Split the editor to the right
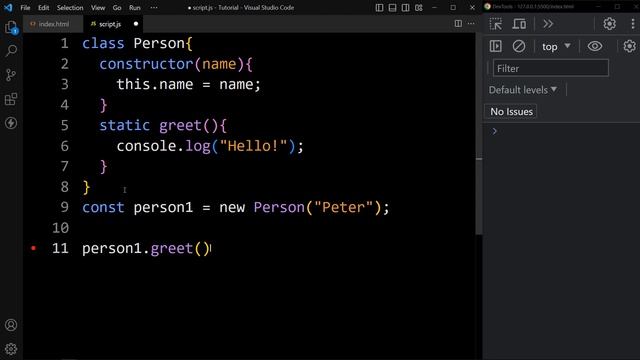Image resolution: width=640 pixels, height=360 pixels. click(458, 24)
